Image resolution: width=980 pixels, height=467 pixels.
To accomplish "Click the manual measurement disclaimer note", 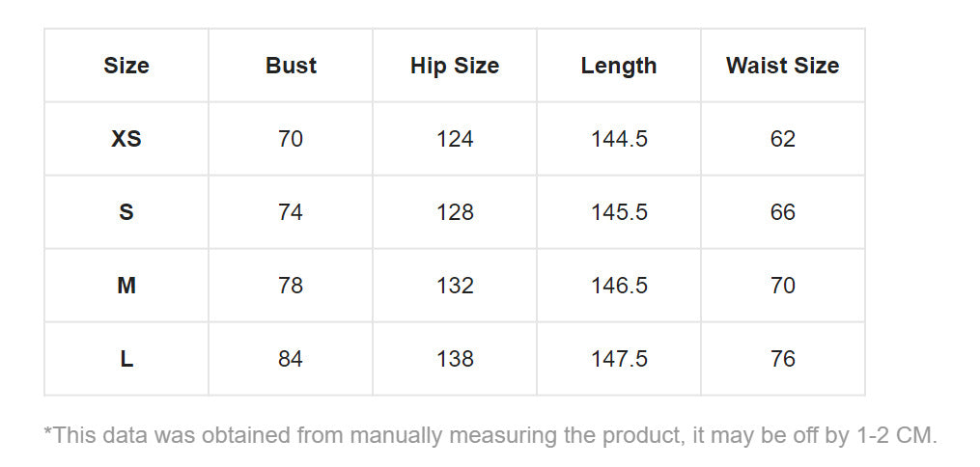I will [490, 435].
